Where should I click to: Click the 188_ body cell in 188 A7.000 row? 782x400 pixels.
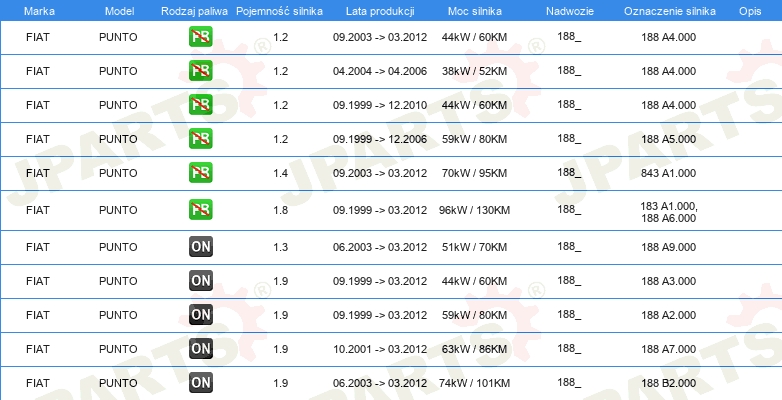569,348
